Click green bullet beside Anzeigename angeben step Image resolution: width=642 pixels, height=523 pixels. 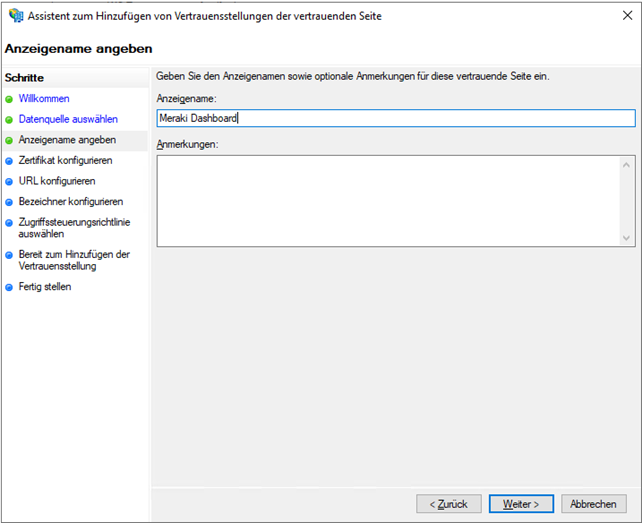click(x=9, y=140)
